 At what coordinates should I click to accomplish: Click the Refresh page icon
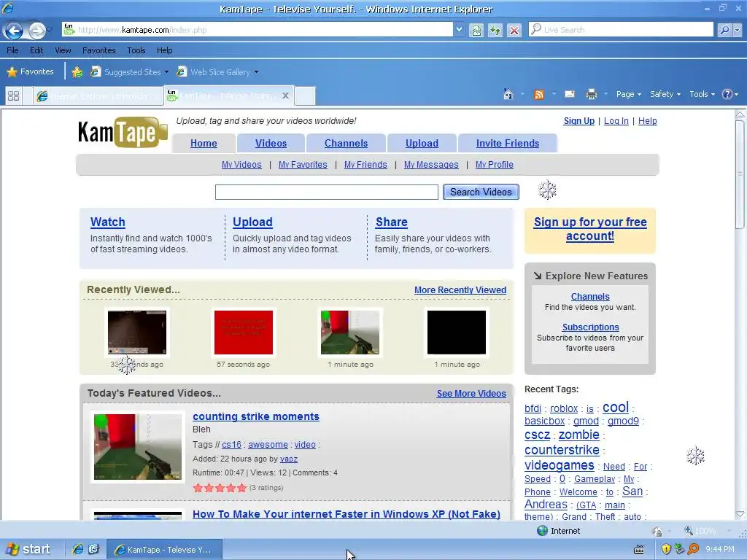[x=495, y=30]
